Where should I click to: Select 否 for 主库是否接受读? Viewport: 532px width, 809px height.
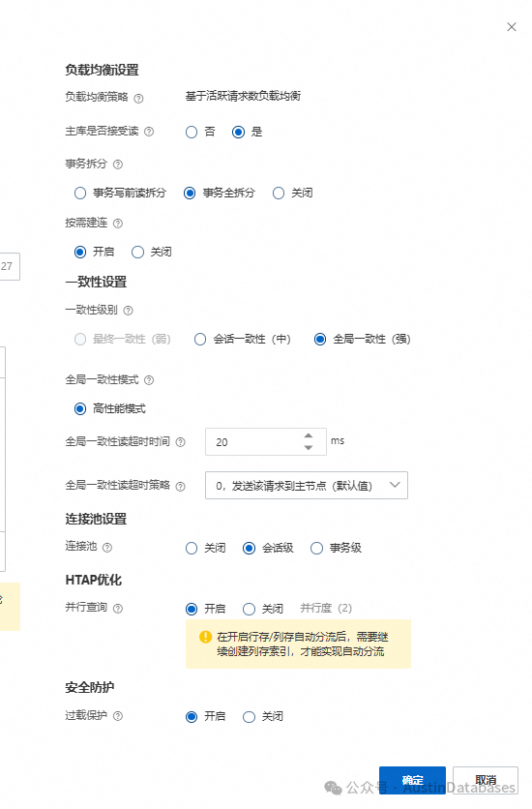point(192,132)
